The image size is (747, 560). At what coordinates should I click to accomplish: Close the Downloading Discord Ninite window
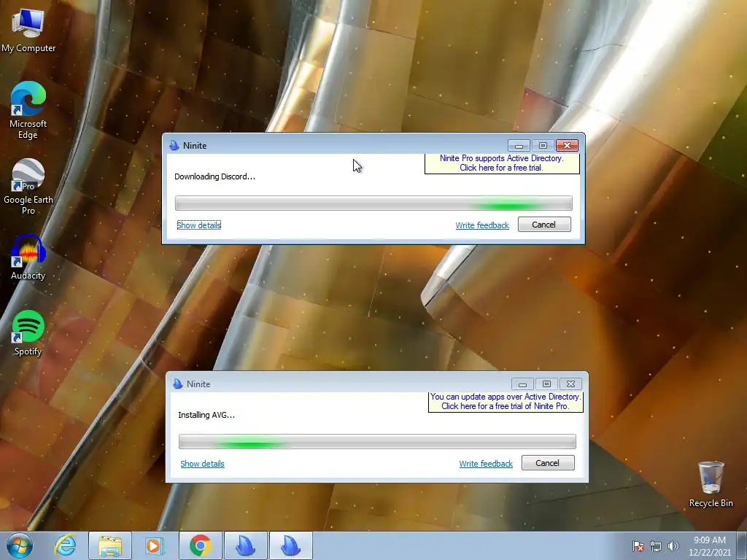(x=567, y=145)
